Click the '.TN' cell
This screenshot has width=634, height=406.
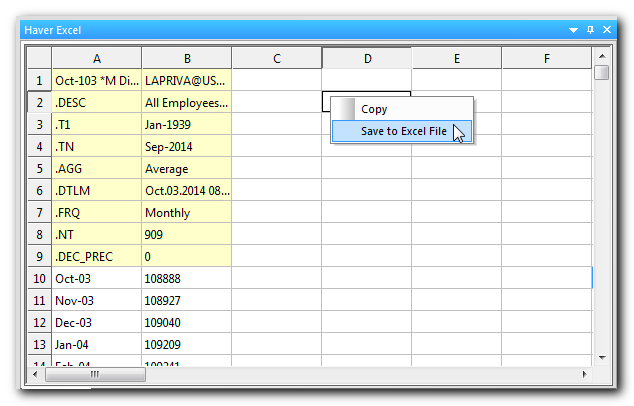[x=97, y=146]
